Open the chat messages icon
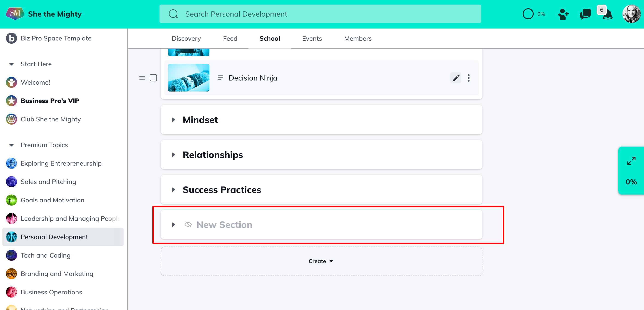This screenshot has height=310, width=644. (x=585, y=14)
